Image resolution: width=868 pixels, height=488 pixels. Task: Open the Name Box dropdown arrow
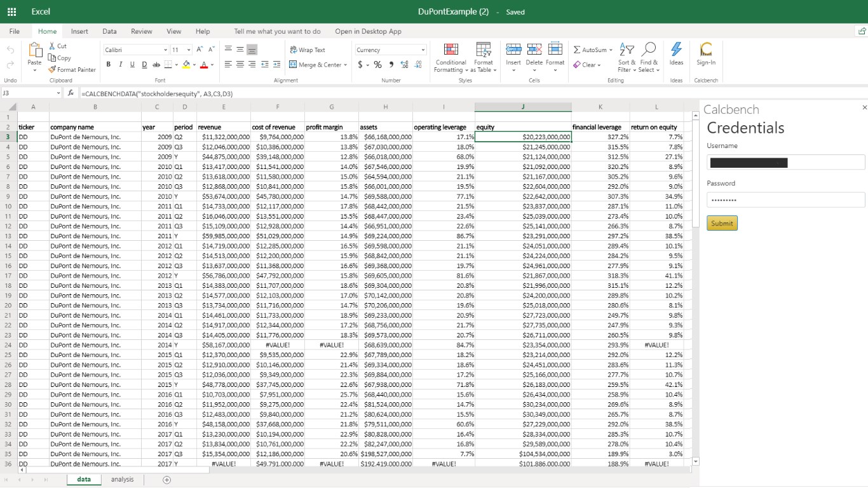(x=58, y=93)
